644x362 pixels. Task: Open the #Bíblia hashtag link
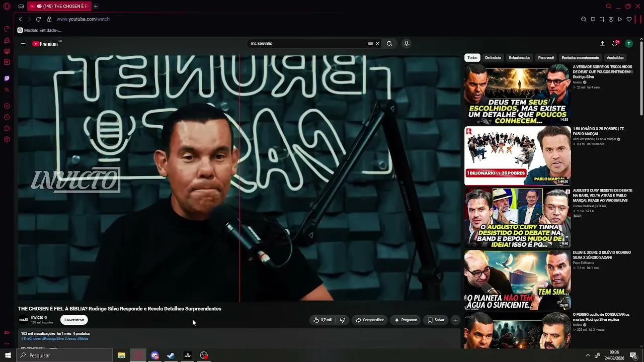coord(83,339)
